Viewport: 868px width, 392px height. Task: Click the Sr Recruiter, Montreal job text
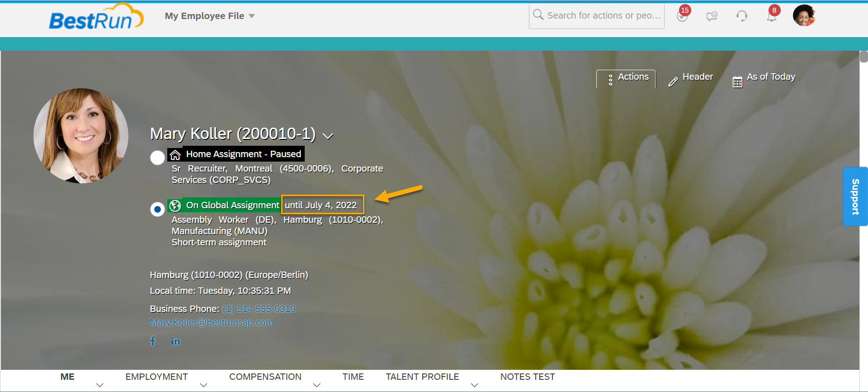click(277, 174)
